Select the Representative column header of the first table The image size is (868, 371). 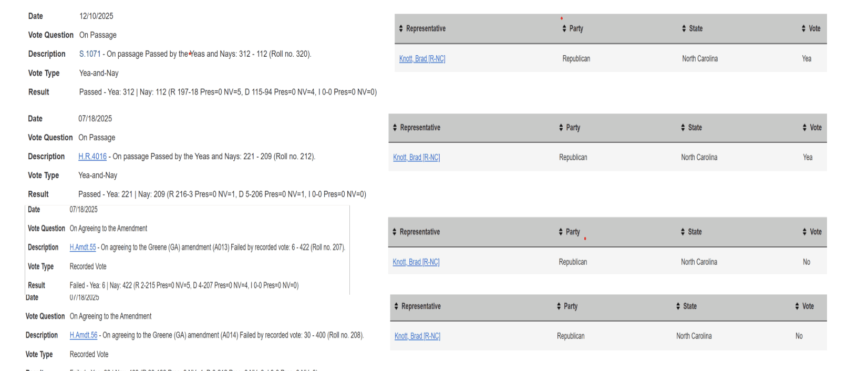(x=424, y=28)
